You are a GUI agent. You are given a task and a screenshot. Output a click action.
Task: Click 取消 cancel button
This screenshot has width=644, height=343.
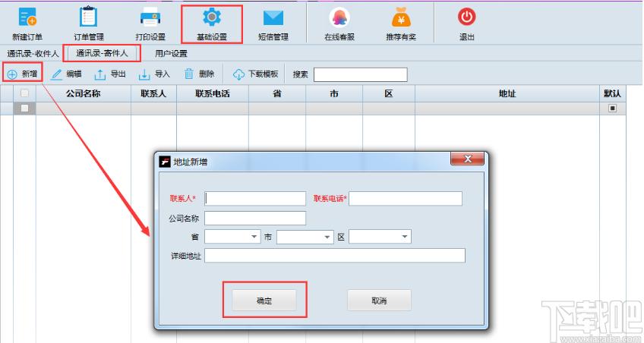(x=379, y=301)
